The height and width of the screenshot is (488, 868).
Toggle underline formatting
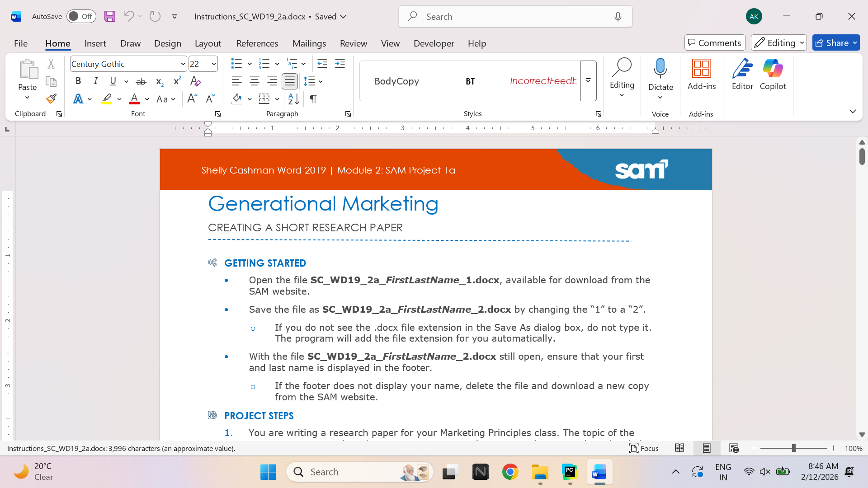(x=113, y=81)
